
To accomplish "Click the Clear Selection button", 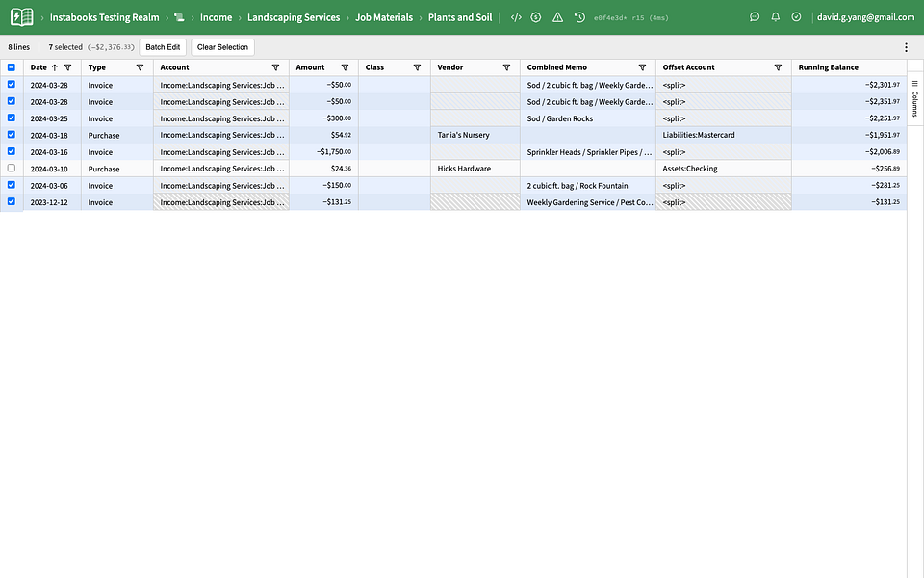I will pos(222,47).
